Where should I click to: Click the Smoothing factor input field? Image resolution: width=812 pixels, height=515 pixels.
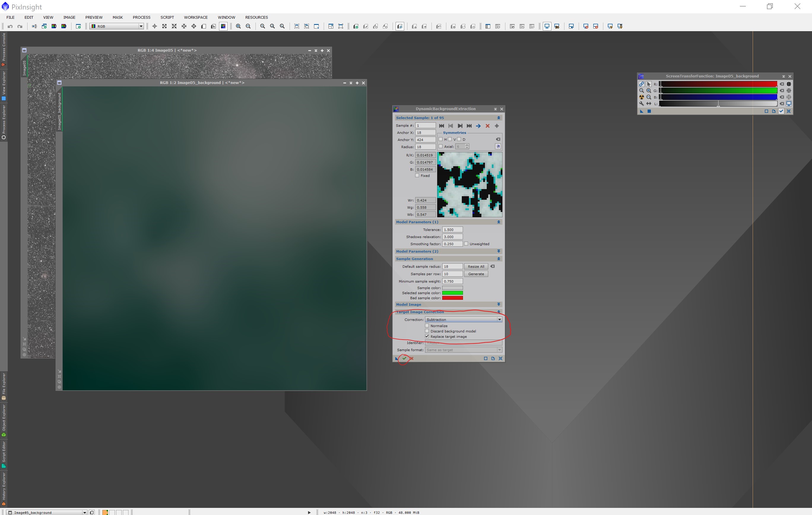pos(452,244)
